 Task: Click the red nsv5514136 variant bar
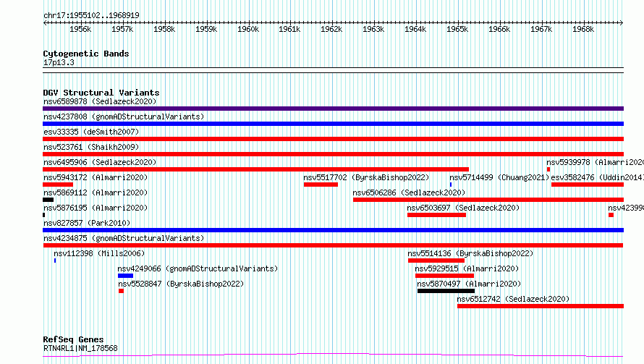point(436,261)
